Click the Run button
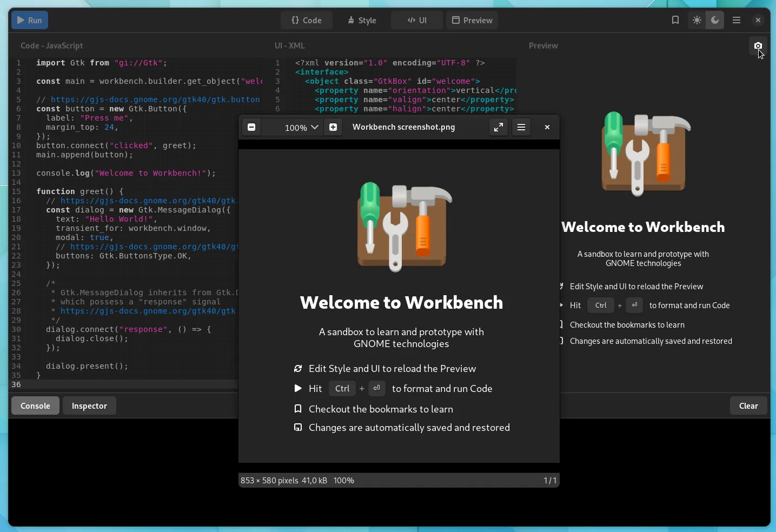This screenshot has height=532, width=776. 29,21
